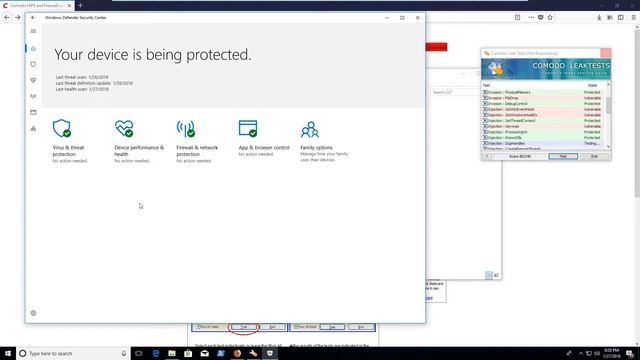This screenshot has width=640, height=360.
Task: Click Cortana microphone icon
Action: 124,353
